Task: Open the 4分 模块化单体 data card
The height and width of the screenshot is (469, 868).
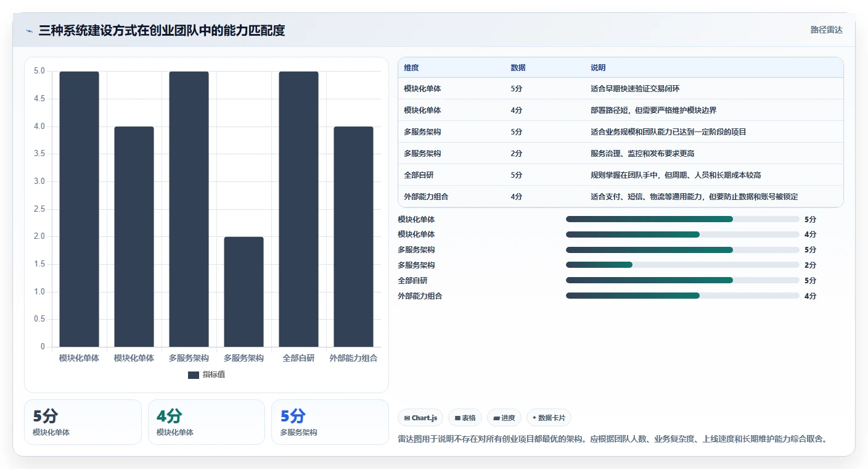Action: pos(206,422)
